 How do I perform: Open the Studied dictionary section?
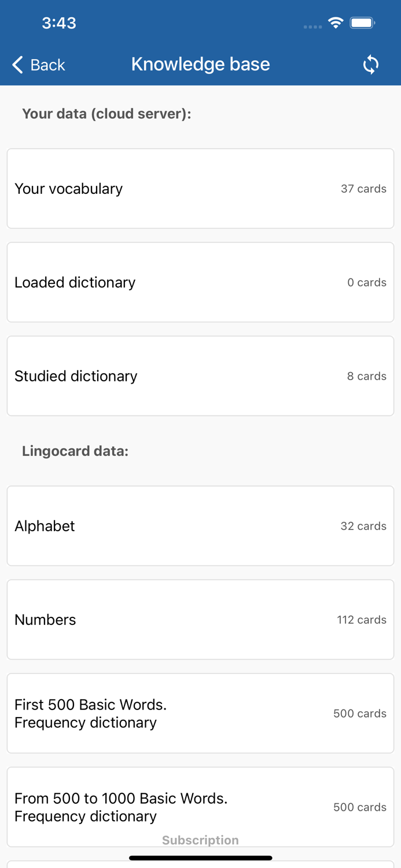click(200, 376)
